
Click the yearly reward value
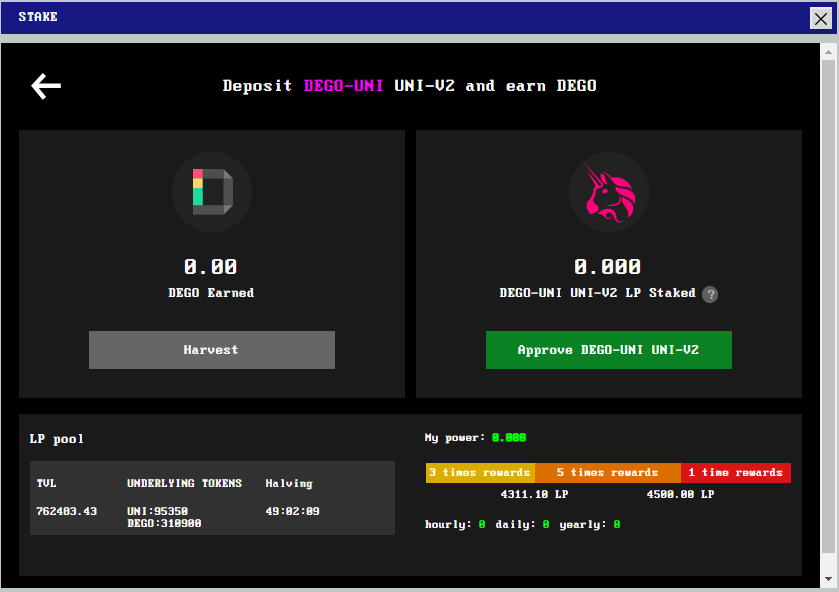point(617,525)
